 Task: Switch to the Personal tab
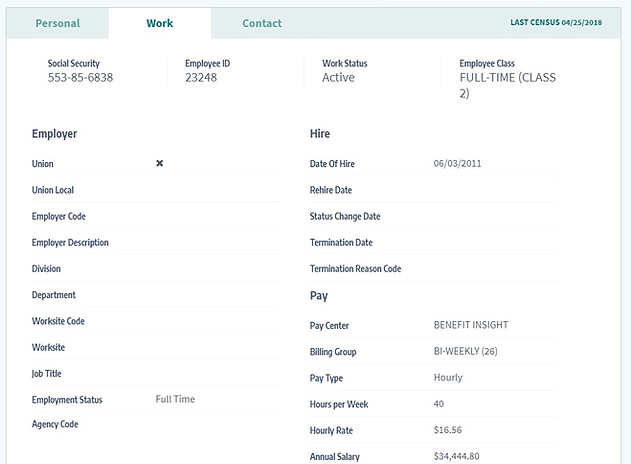pyautogui.click(x=57, y=23)
